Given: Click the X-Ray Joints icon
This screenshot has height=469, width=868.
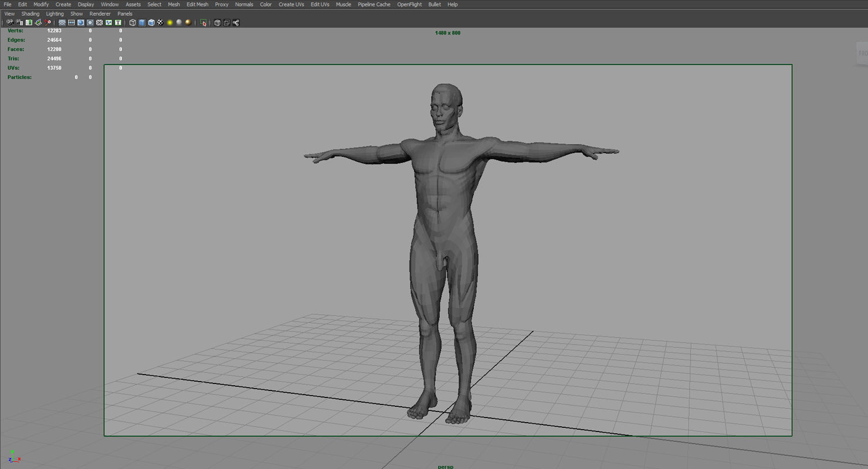Looking at the screenshot, I should pos(236,22).
